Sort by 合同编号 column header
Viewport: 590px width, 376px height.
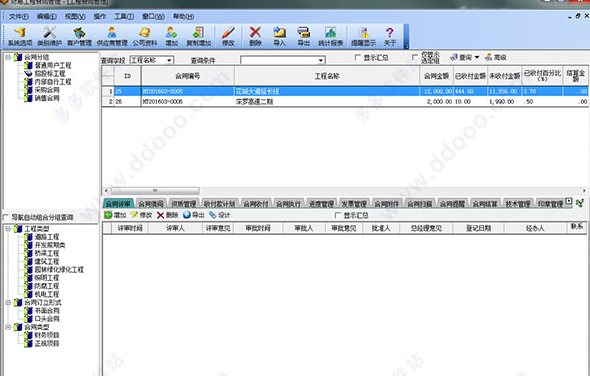pyautogui.click(x=187, y=76)
